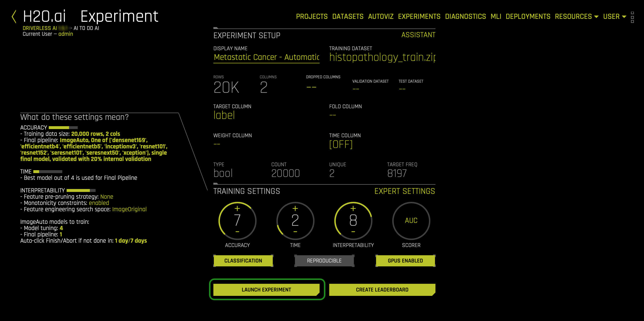The width and height of the screenshot is (644, 321).
Task: Increase Interpretability with the plus sign
Action: pyautogui.click(x=353, y=208)
